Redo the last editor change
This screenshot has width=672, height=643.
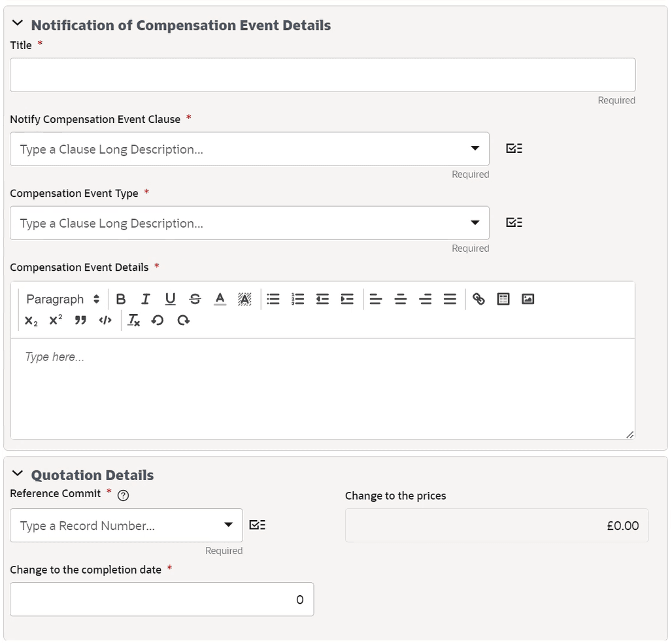coord(182,321)
